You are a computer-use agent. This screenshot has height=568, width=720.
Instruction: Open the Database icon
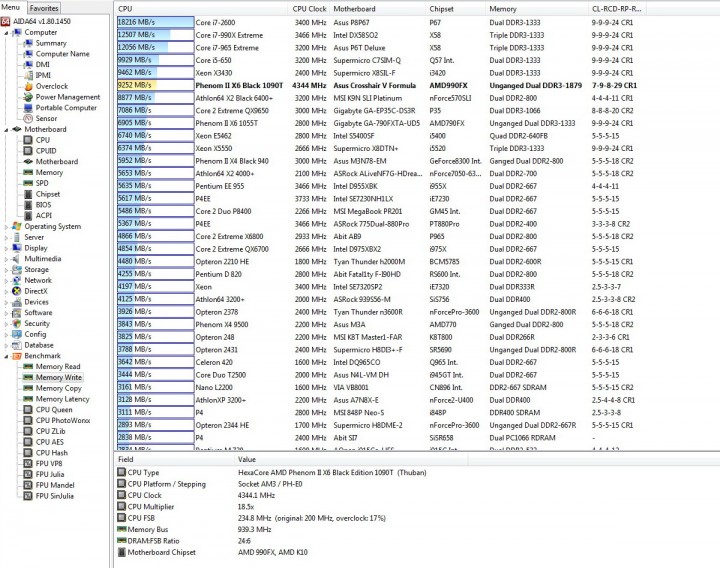tap(17, 345)
